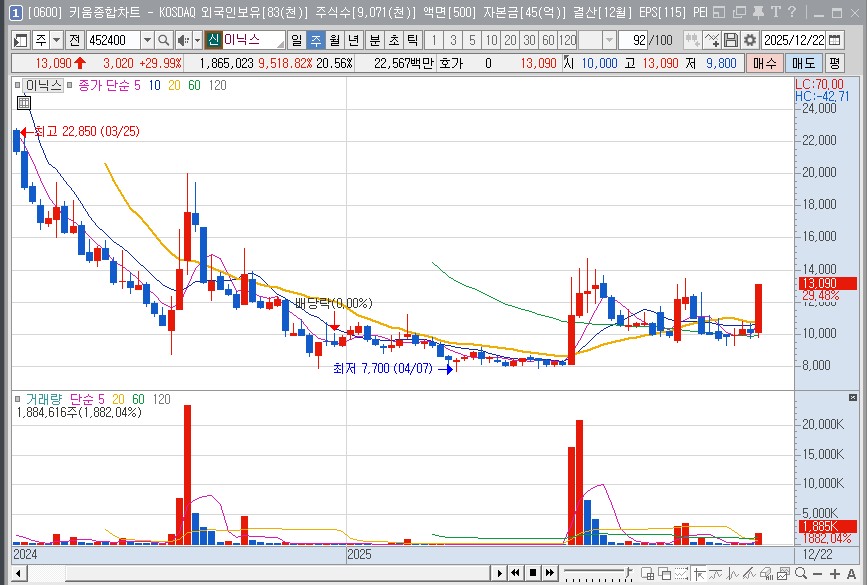Viewport: 867px width, 585px height.
Task: Select the 120 interval preset
Action: (567, 40)
